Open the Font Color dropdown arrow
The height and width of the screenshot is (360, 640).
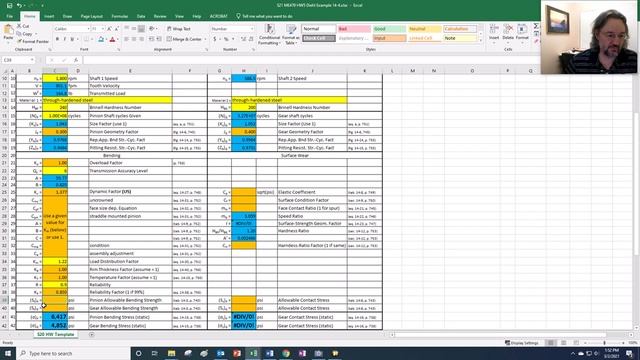click(118, 40)
